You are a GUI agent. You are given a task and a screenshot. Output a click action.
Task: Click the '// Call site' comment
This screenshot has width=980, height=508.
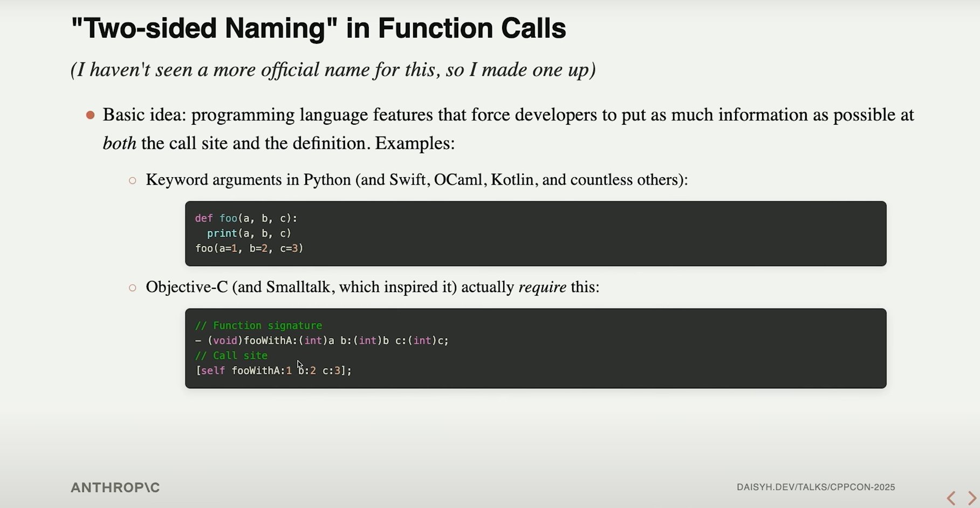(x=231, y=356)
